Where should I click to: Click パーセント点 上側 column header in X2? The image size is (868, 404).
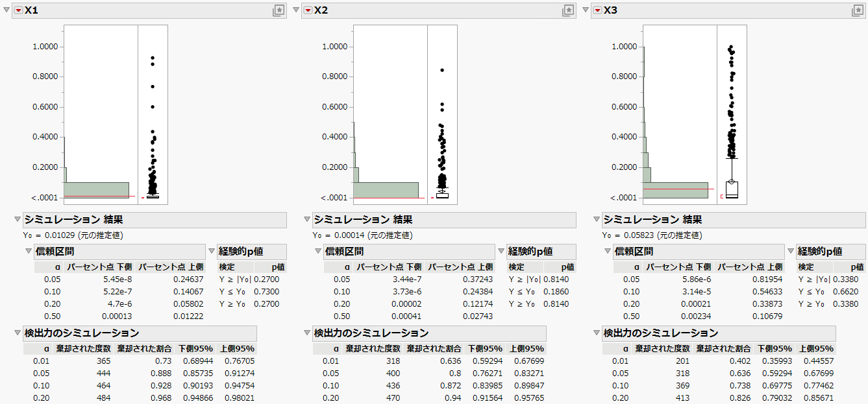coord(459,267)
